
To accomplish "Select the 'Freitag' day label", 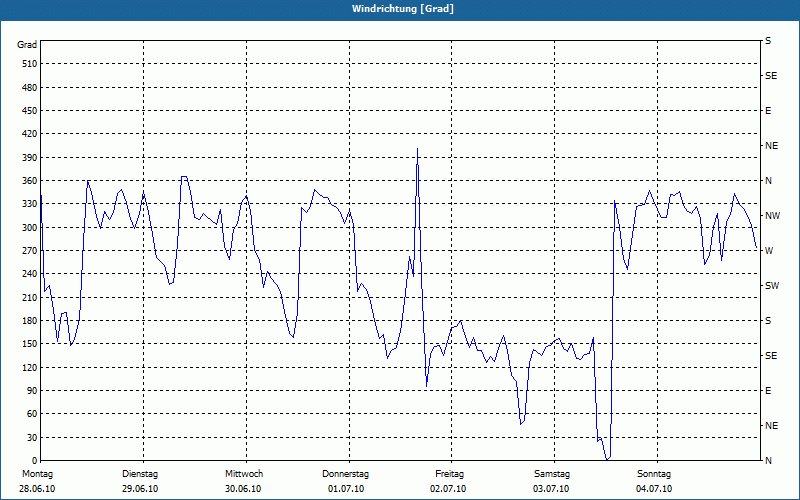I will point(449,474).
